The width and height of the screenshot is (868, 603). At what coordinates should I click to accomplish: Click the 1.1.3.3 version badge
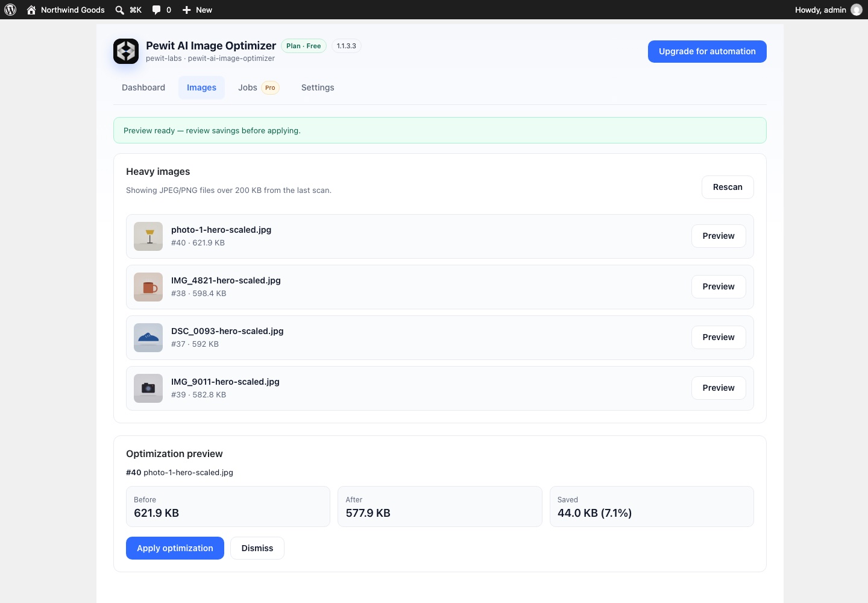(x=346, y=46)
